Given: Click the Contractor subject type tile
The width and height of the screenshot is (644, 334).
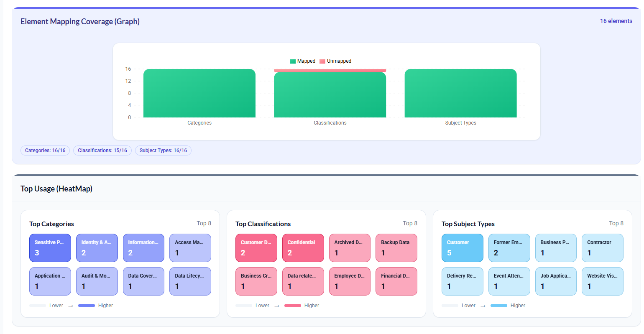Looking at the screenshot, I should (603, 248).
